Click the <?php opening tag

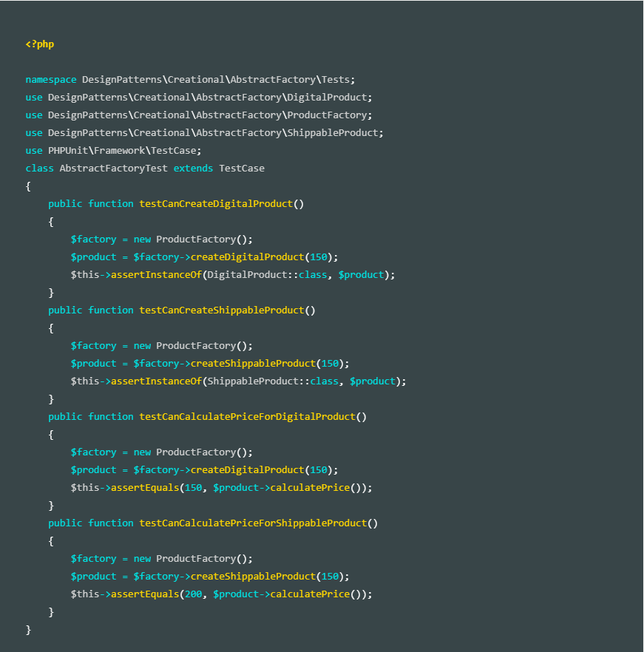pos(40,44)
